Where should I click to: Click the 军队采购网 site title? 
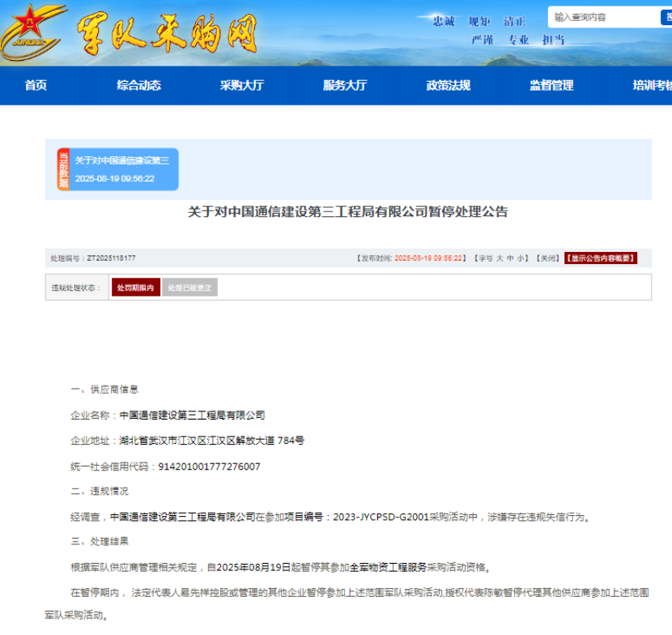point(167,34)
